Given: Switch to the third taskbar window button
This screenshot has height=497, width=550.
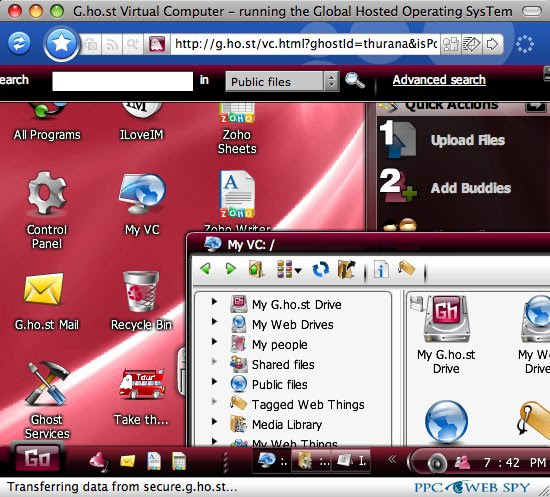Looking at the screenshot, I should point(351,461).
